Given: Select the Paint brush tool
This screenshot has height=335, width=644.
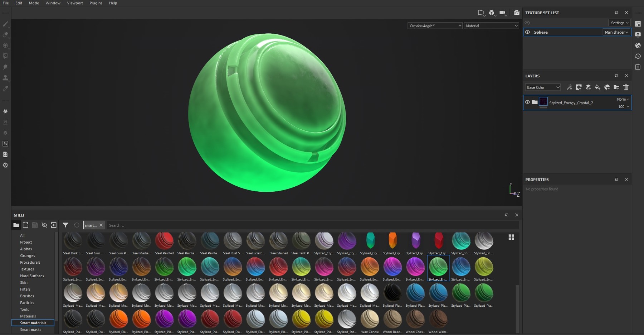Looking at the screenshot, I should [x=5, y=24].
